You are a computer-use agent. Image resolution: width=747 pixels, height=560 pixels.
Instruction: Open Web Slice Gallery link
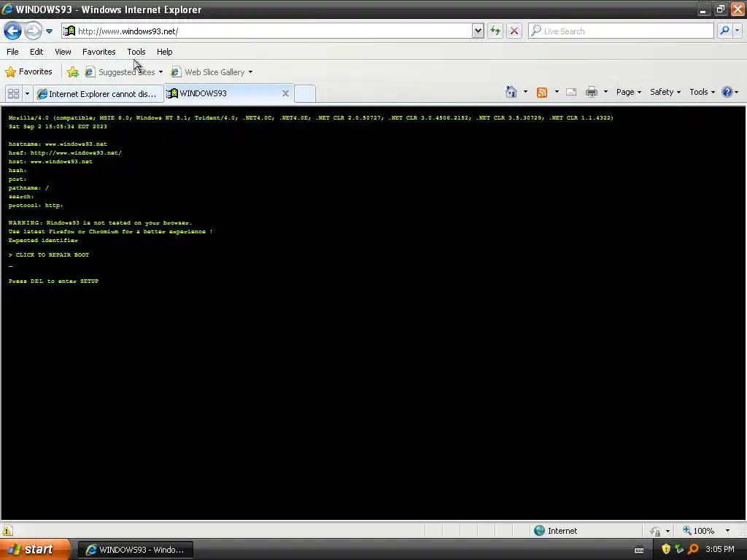tap(208, 72)
